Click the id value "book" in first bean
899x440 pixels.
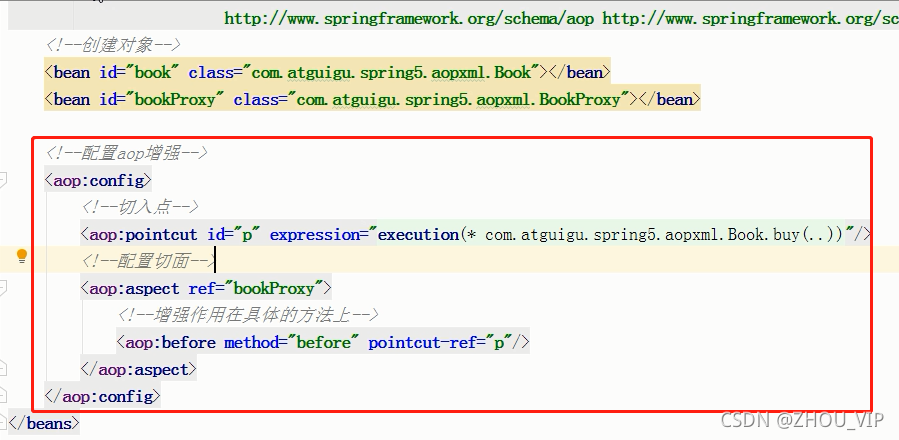pos(153,72)
